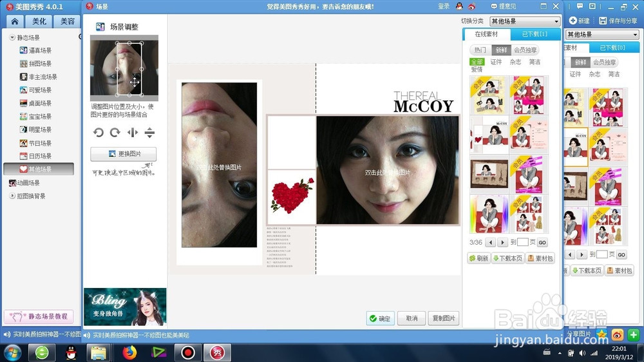Image resolution: width=644 pixels, height=362 pixels.
Task: Expand the 抠图换背景 group
Action: (12, 196)
